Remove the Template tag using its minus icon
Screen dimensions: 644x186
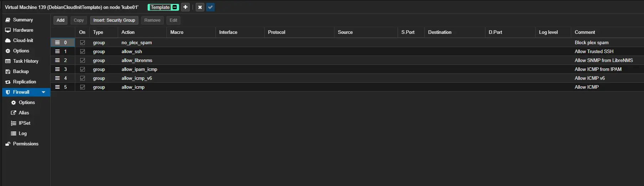pyautogui.click(x=175, y=7)
